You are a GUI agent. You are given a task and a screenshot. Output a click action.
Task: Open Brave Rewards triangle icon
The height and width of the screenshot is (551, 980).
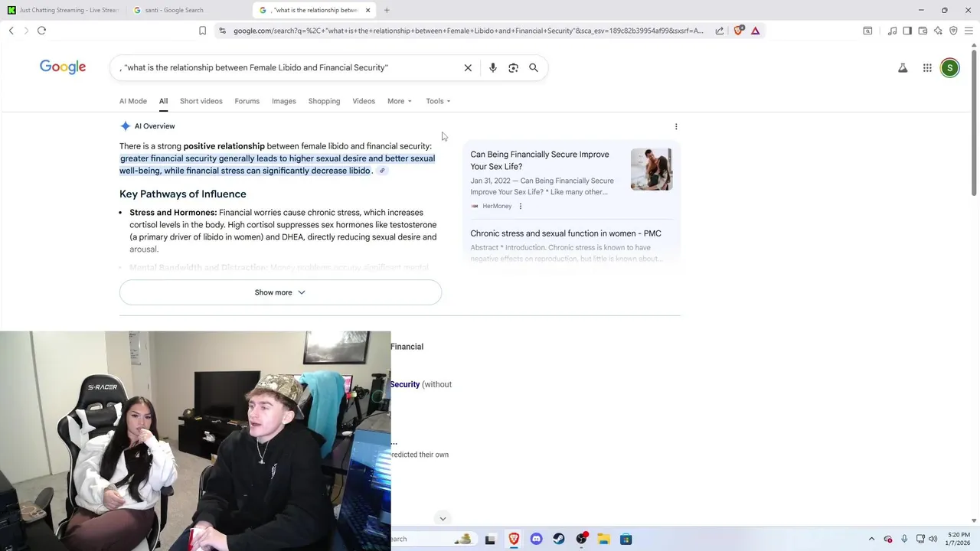[x=756, y=31]
